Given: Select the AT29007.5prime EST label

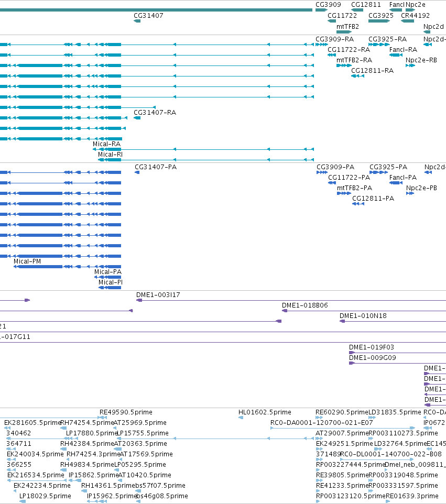Looking at the screenshot, I should pyautogui.click(x=342, y=433).
